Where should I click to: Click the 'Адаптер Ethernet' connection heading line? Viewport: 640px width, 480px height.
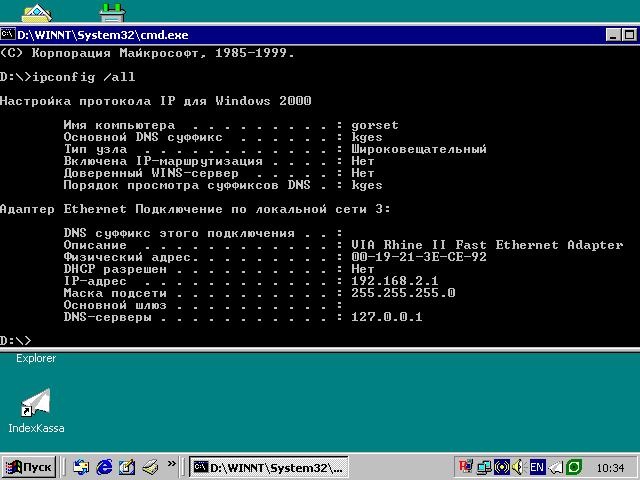pyautogui.click(x=195, y=209)
